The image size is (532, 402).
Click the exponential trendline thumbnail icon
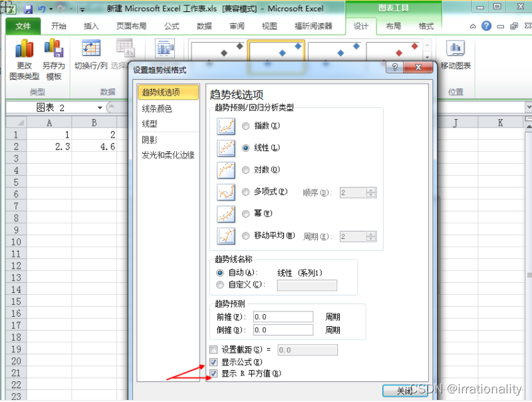tap(226, 126)
